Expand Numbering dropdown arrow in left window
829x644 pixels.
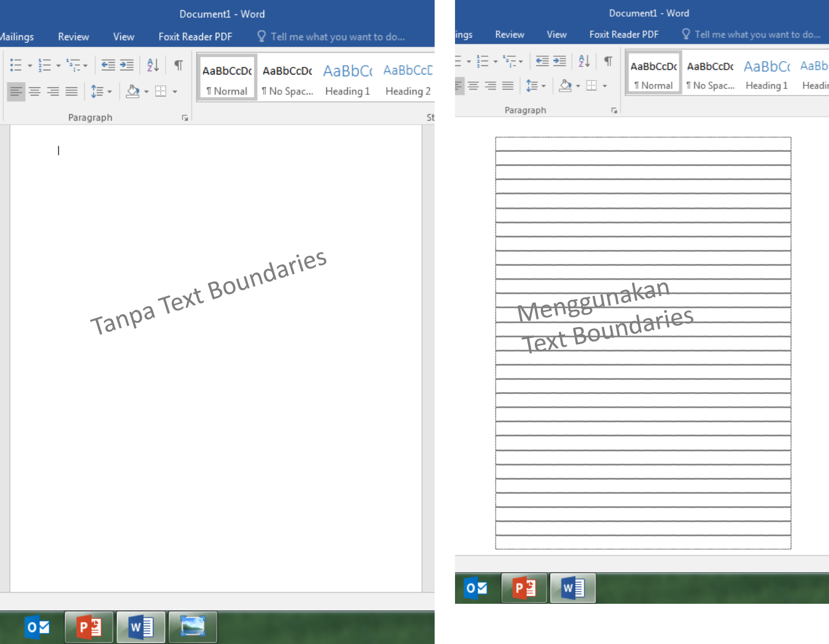[58, 66]
